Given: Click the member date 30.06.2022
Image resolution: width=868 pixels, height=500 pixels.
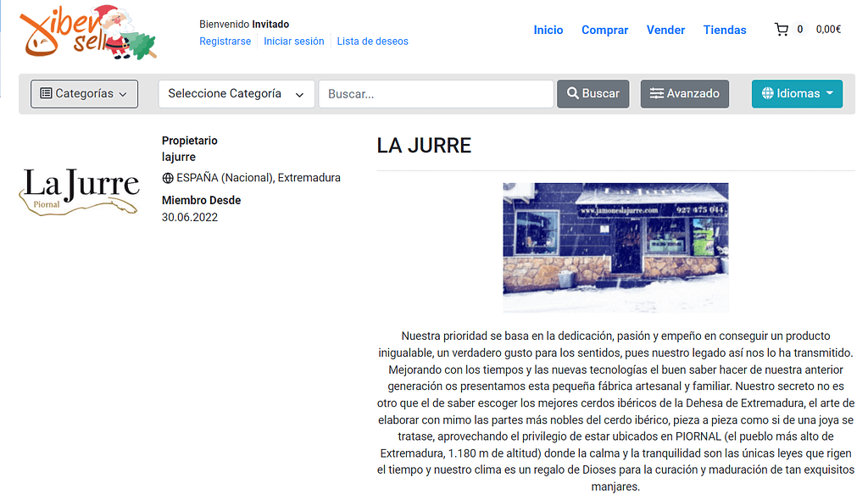Looking at the screenshot, I should point(190,218).
